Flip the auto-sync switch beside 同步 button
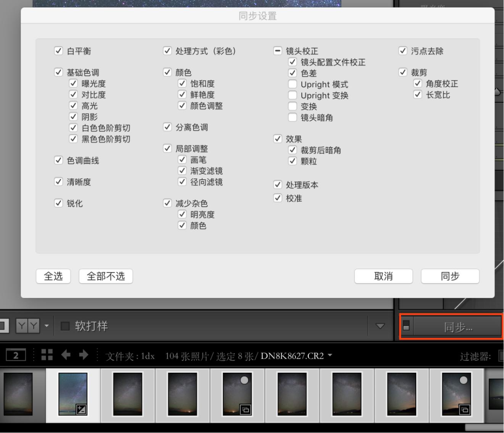 coord(406,326)
